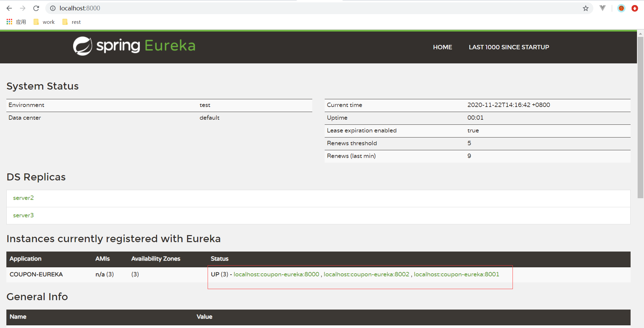Reload the Eureka page
This screenshot has width=644, height=328.
(36, 8)
